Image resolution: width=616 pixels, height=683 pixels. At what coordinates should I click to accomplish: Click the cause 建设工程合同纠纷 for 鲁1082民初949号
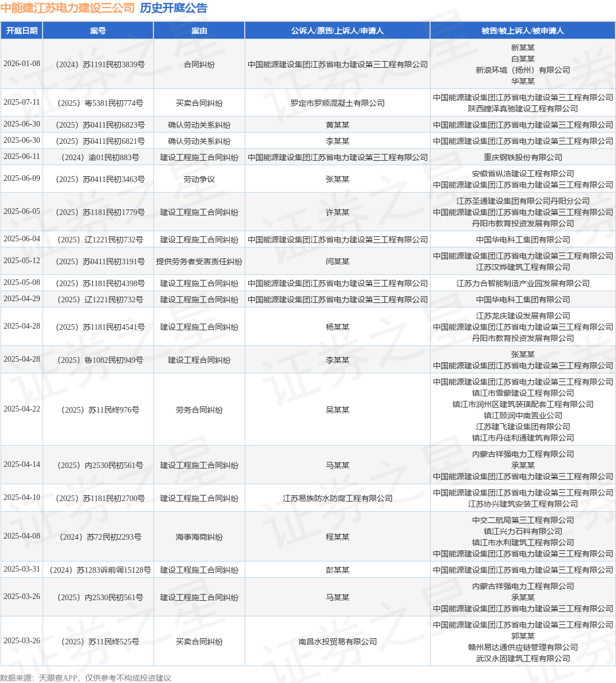click(x=199, y=360)
